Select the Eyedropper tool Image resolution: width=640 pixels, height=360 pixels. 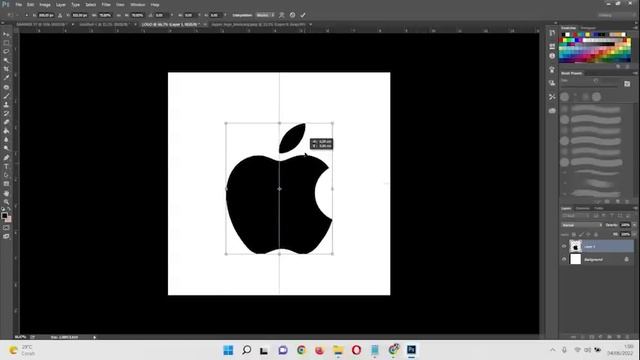(6, 78)
